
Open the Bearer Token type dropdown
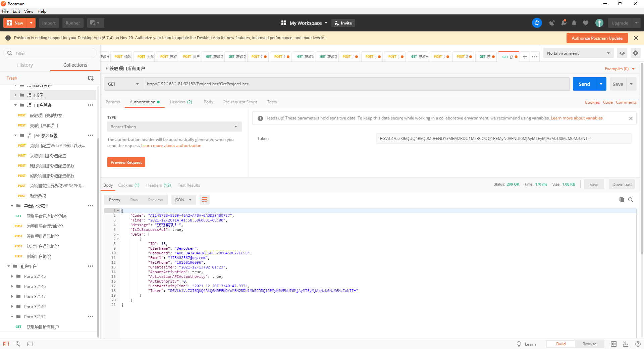click(x=174, y=127)
